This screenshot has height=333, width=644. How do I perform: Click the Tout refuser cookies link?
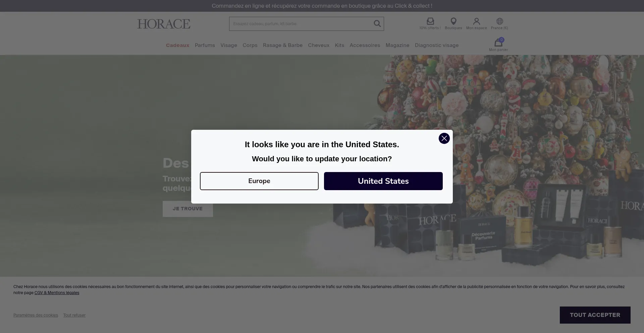coord(74,315)
